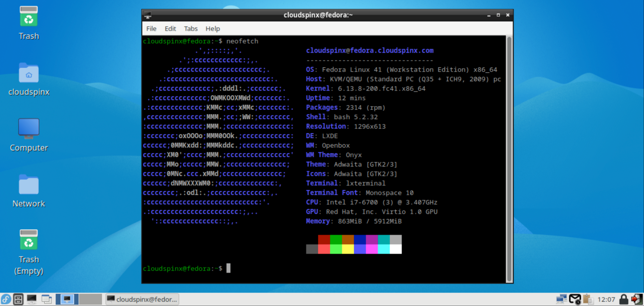Open the mail notification tray icon
Viewport: 644px width, 306px height.
[575, 299]
